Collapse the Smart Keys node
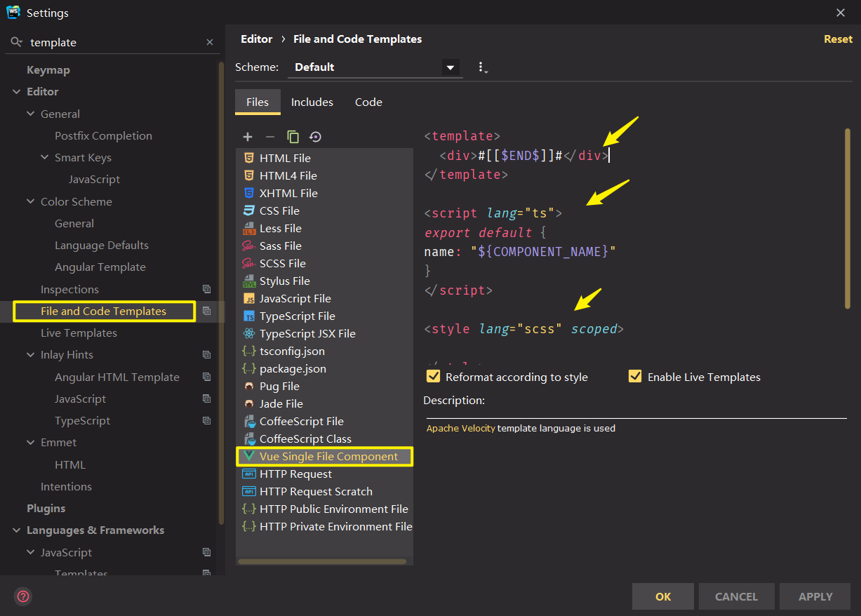 tap(45, 158)
